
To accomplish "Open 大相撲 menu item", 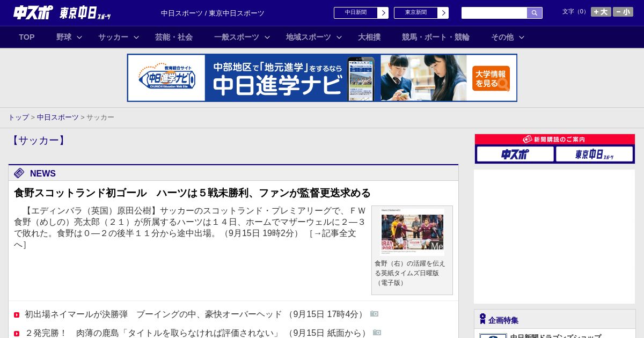I will click(x=369, y=37).
